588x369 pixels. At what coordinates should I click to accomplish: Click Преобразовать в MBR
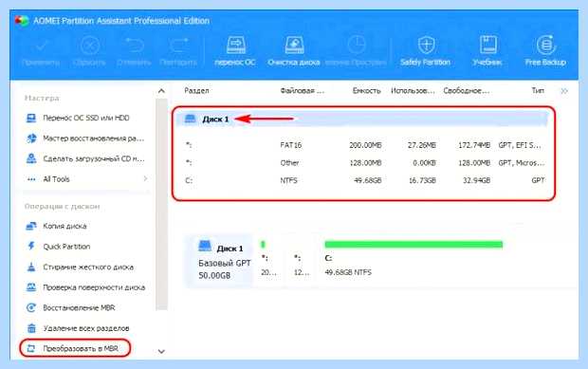[x=75, y=348]
